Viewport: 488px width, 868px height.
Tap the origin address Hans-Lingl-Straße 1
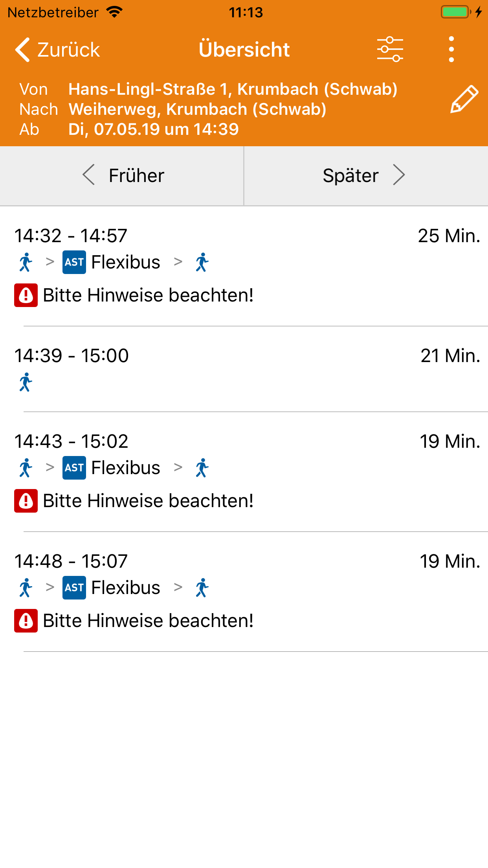(233, 89)
